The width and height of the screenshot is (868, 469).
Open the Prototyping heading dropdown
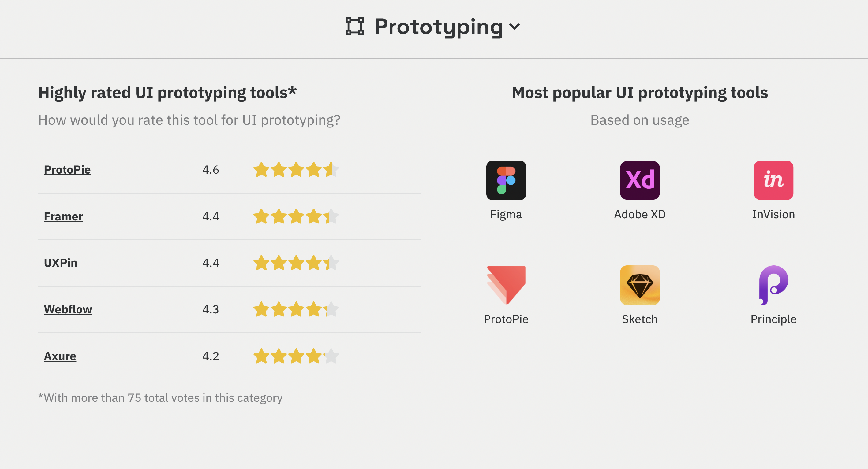(439, 27)
